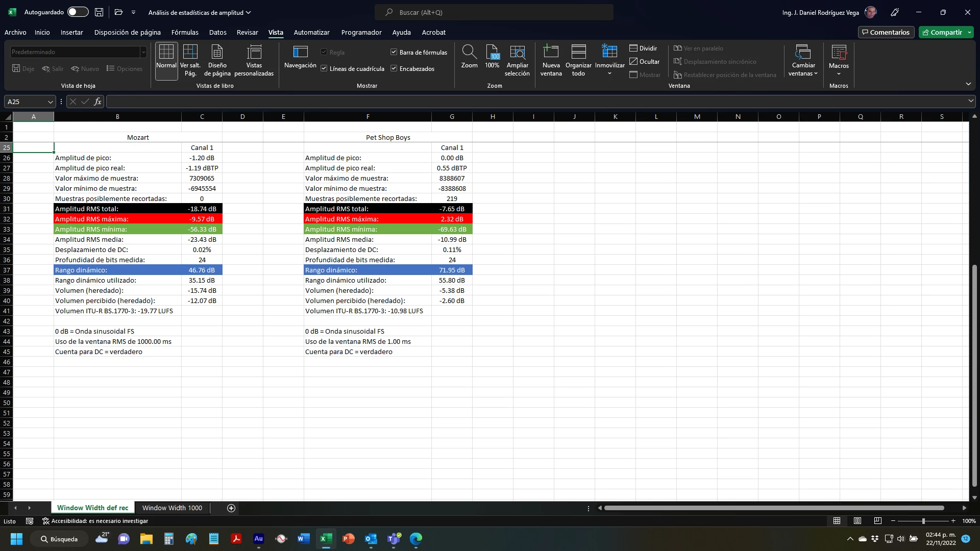This screenshot has height=551, width=980.
Task: Toggle the Autoguardado switch
Action: tap(78, 12)
